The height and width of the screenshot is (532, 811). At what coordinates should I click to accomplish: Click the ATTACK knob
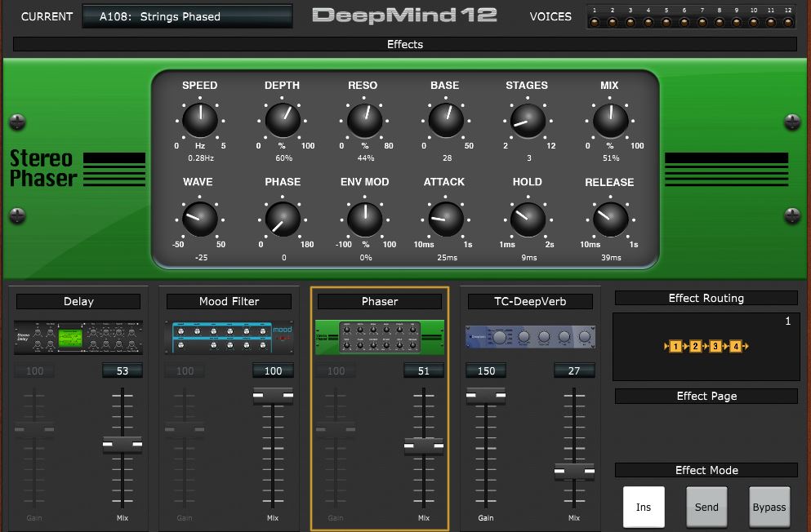(447, 219)
